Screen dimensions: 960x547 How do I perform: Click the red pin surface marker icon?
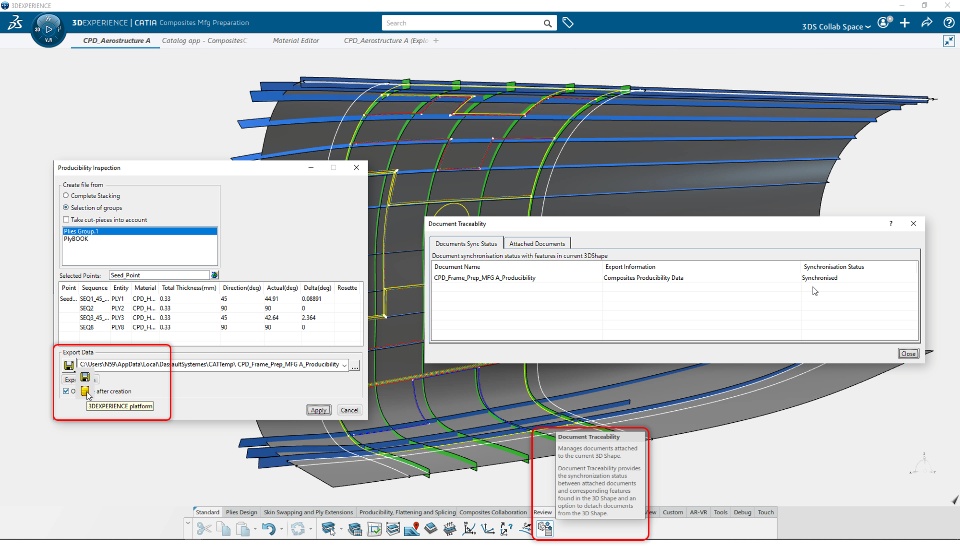pos(411,529)
